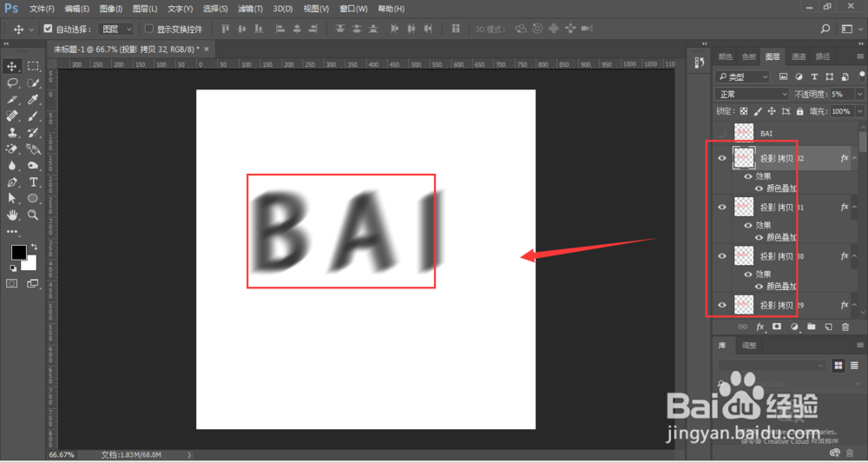Select the Pen tool

coord(11,182)
